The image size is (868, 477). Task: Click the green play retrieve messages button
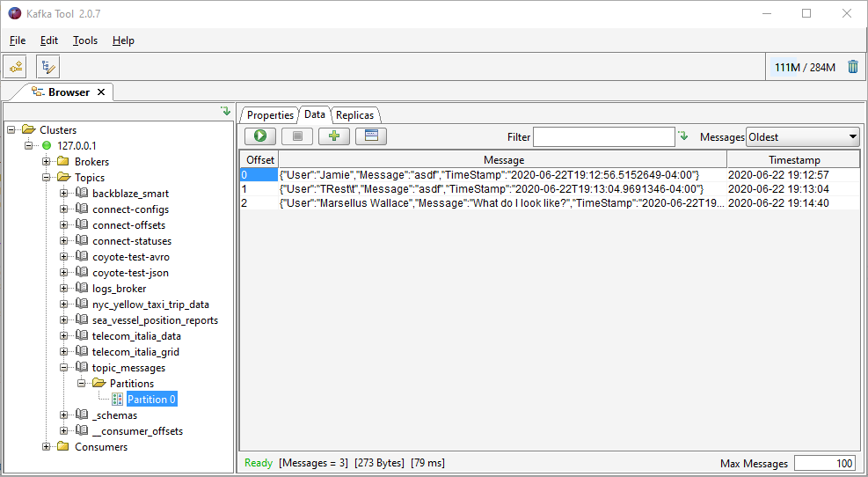click(x=260, y=136)
